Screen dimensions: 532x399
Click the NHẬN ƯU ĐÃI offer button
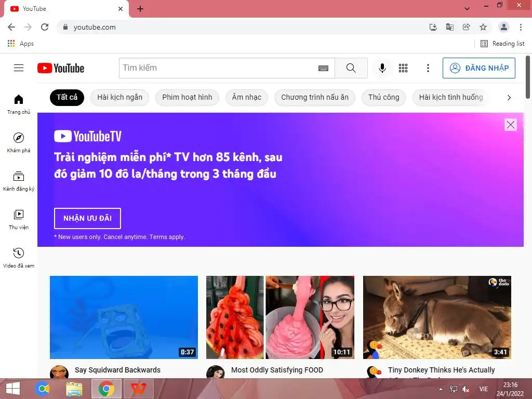point(87,218)
